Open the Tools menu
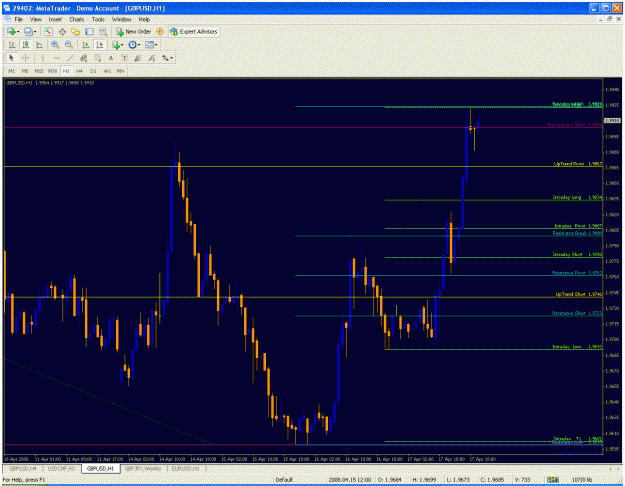625x486 pixels. coord(98,19)
